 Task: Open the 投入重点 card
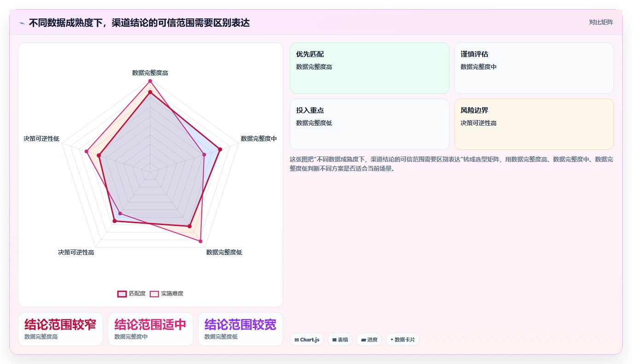369,124
